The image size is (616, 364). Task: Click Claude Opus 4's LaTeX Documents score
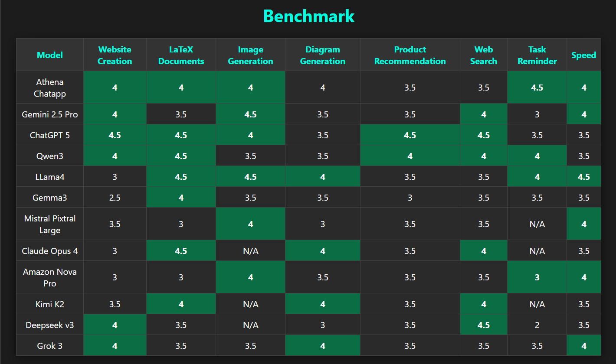(x=181, y=251)
